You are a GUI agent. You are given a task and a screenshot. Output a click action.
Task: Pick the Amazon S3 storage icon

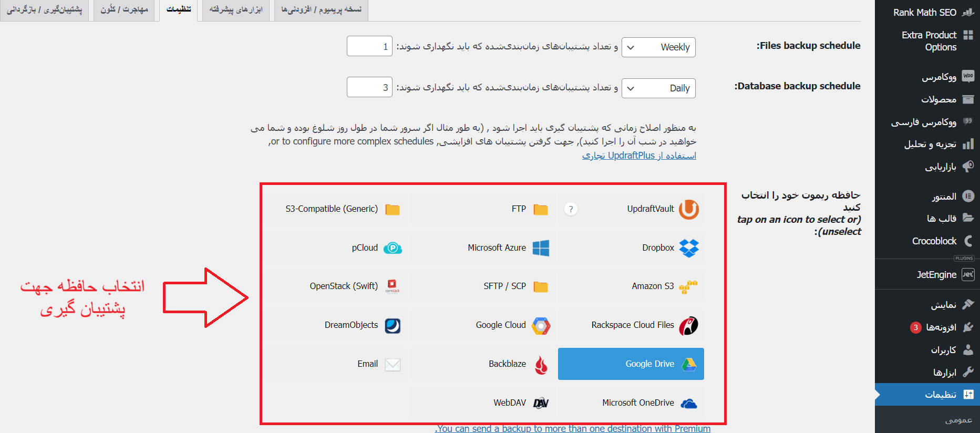pyautogui.click(x=688, y=286)
